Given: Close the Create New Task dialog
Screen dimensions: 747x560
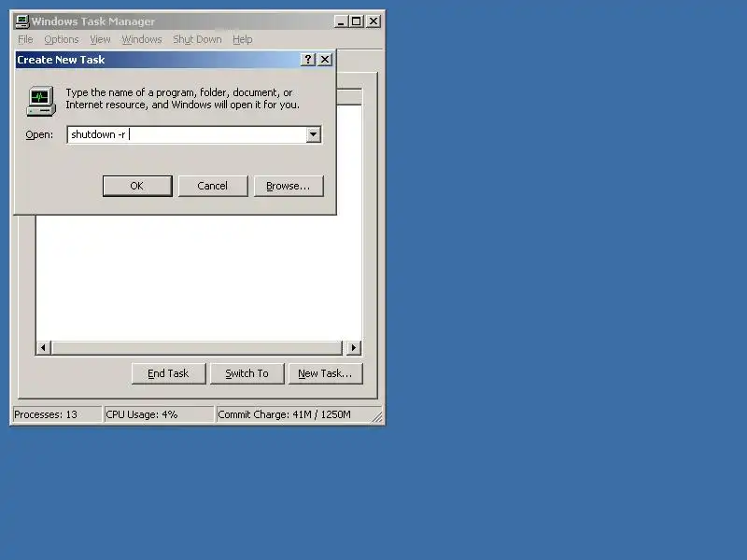Looking at the screenshot, I should coord(325,60).
